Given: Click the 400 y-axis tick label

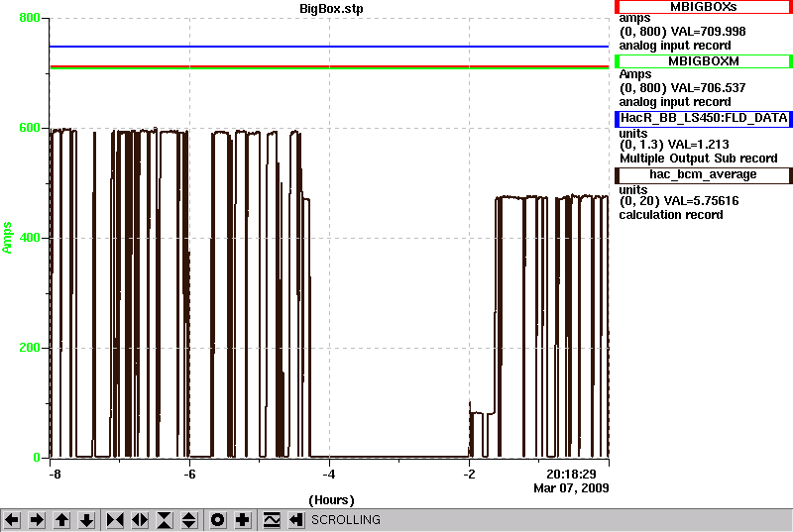Looking at the screenshot, I should [29, 238].
